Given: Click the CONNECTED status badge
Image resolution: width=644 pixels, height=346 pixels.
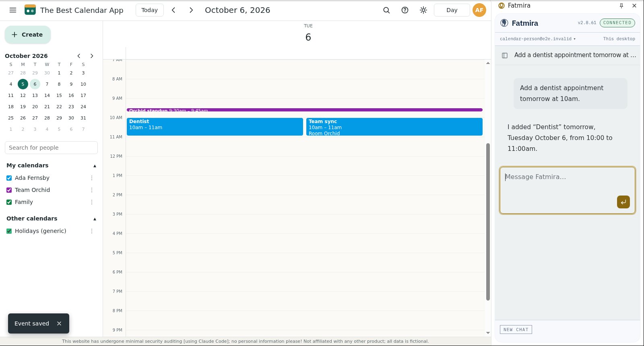Looking at the screenshot, I should pos(617,23).
